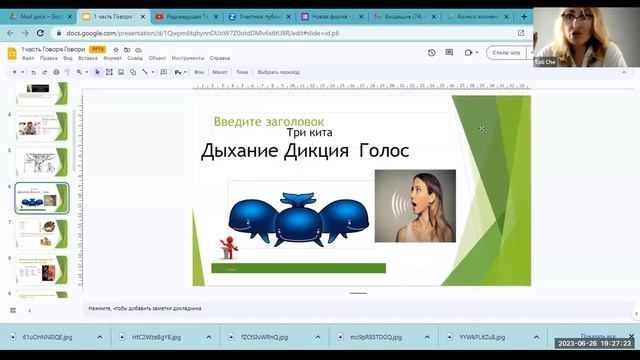Switch to grid view in filmstrip footer
The width and height of the screenshot is (640, 360).
[13, 311]
